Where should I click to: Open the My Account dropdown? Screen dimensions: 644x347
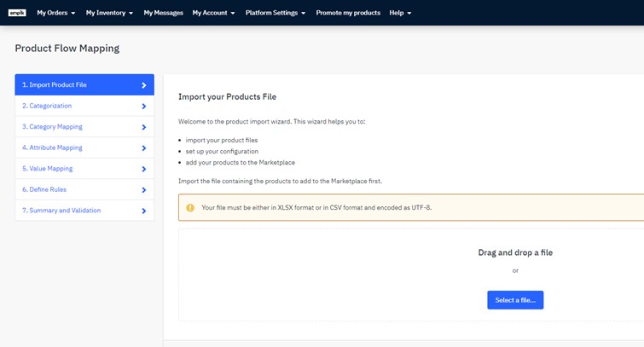pos(213,13)
